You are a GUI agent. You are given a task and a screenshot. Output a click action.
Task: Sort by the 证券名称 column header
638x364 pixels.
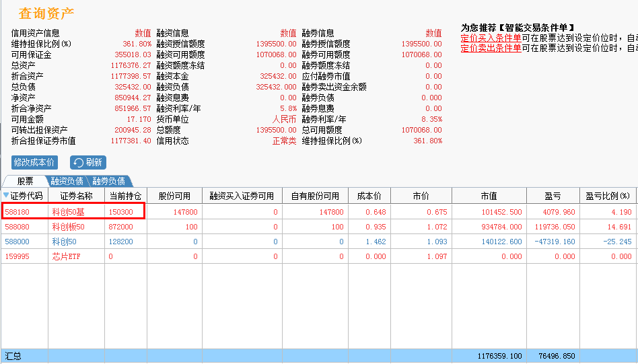[x=77, y=196]
